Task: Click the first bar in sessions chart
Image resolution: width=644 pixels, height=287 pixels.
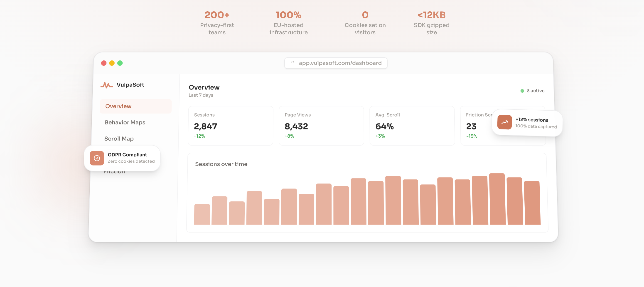Action: 202,214
